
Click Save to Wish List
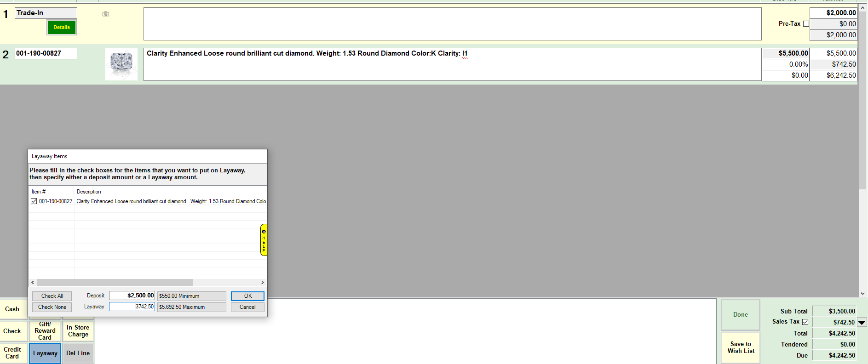741,347
